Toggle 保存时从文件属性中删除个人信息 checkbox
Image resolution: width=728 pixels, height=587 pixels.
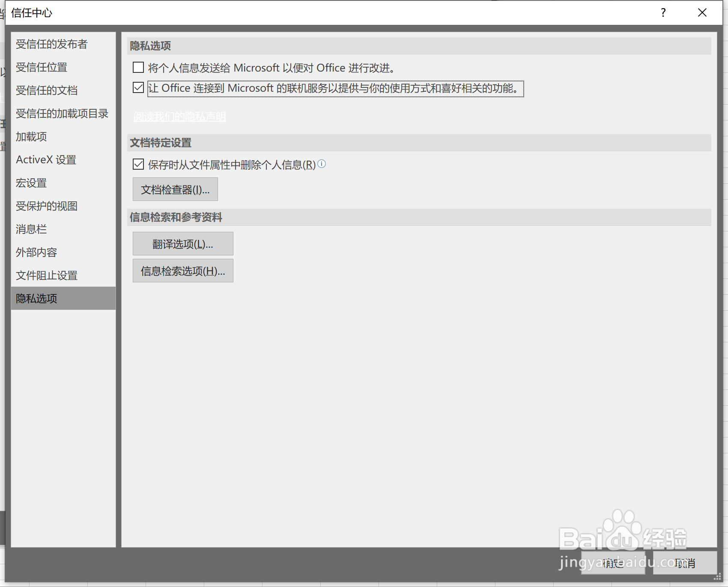(x=138, y=164)
